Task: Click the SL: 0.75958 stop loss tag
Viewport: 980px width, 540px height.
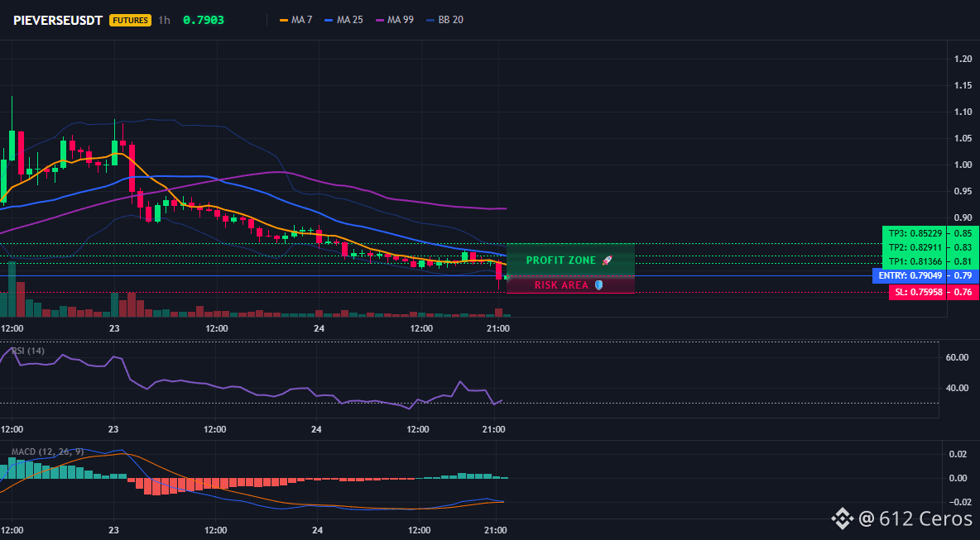Action: click(917, 292)
